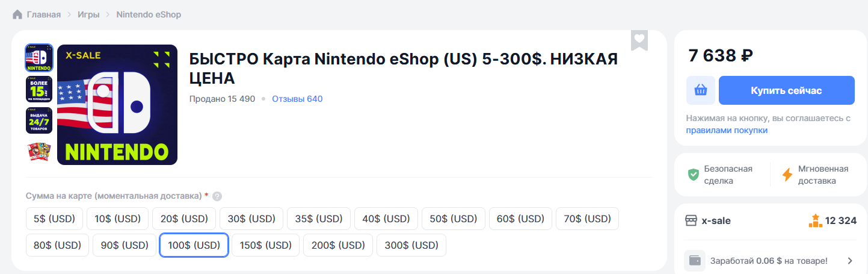Click the x-sale seller store icon
This screenshot has height=274, width=868.
tap(691, 220)
